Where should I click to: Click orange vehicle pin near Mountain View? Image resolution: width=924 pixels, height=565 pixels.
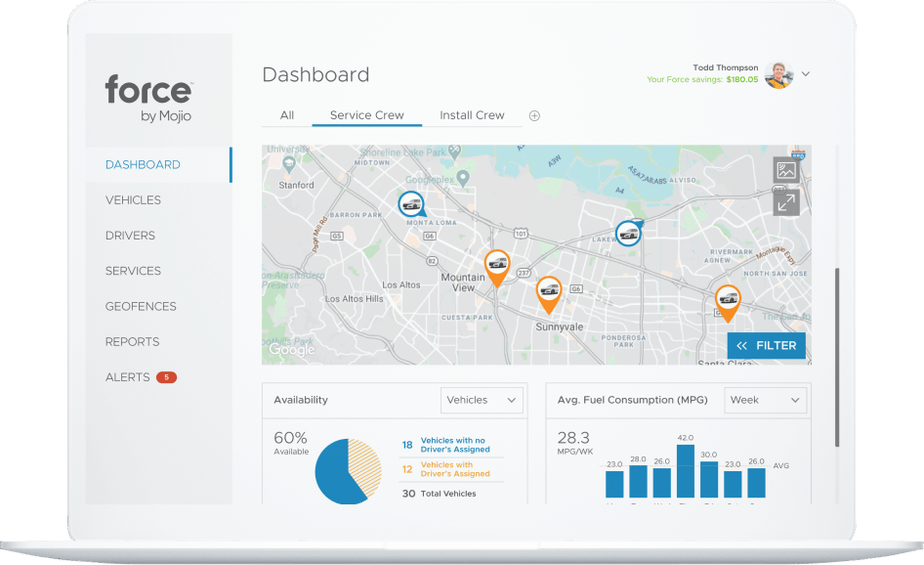click(497, 266)
